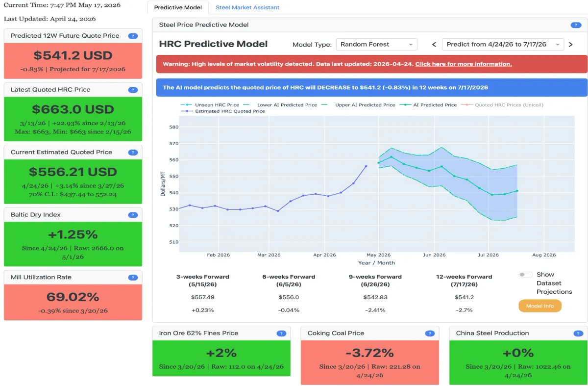Click 6-weeks Forward -0.04% change
This screenshot has height=386, width=588.
(289, 310)
